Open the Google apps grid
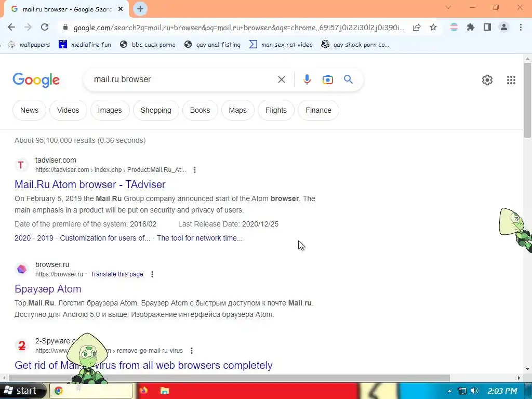This screenshot has width=532, height=399. [x=511, y=79]
